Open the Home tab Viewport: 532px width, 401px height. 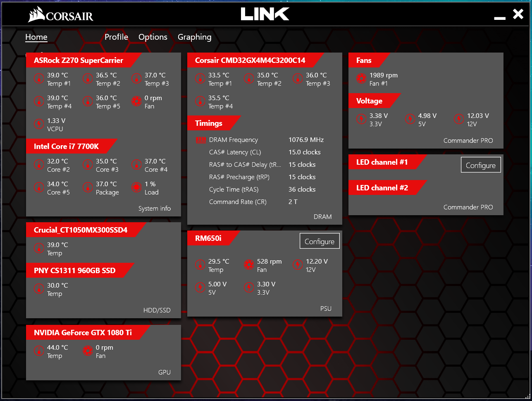(36, 37)
